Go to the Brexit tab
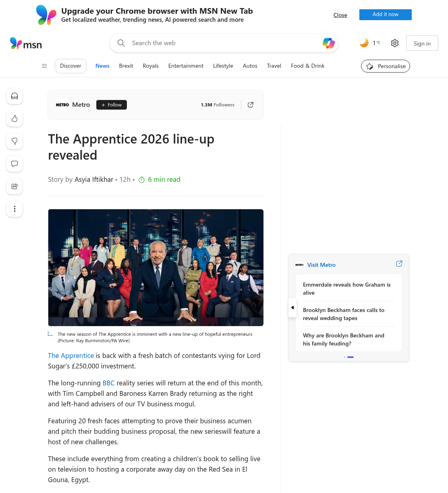Screen dimensions: 448x493 point(126,66)
